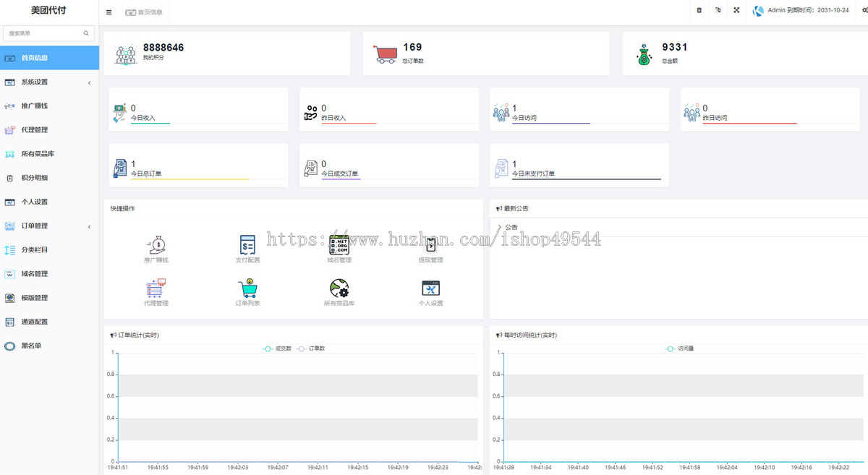The height and width of the screenshot is (475, 868).
Task: Expand the 系统设置 submenu arrow
Action: point(90,82)
